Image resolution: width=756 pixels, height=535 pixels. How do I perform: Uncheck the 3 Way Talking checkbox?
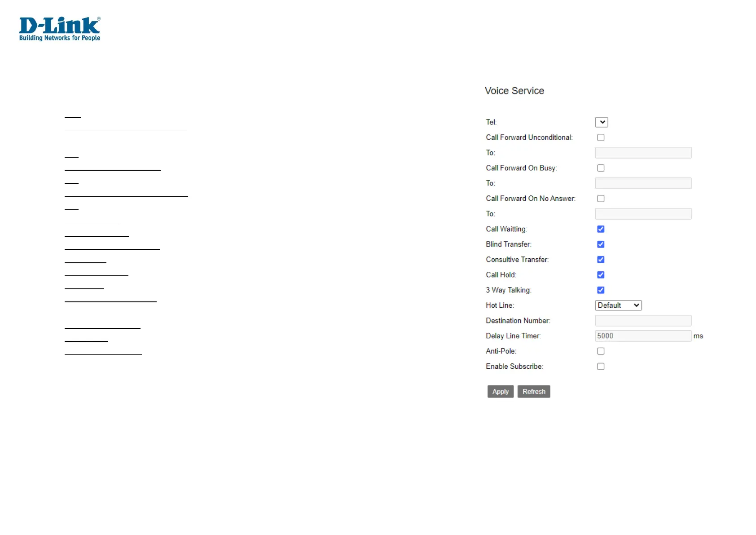(601, 290)
